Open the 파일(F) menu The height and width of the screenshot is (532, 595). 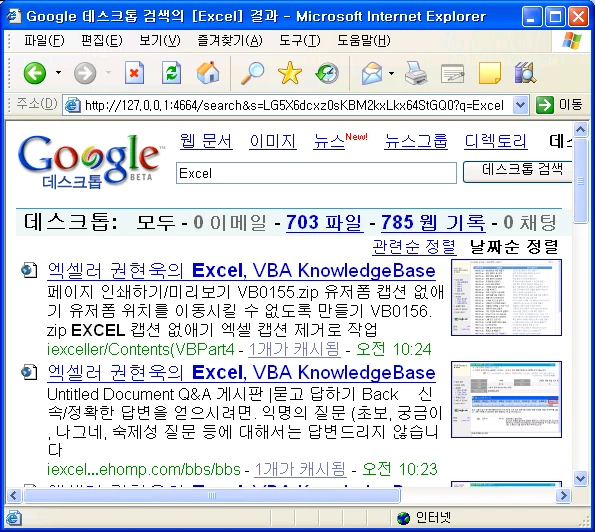(x=44, y=40)
